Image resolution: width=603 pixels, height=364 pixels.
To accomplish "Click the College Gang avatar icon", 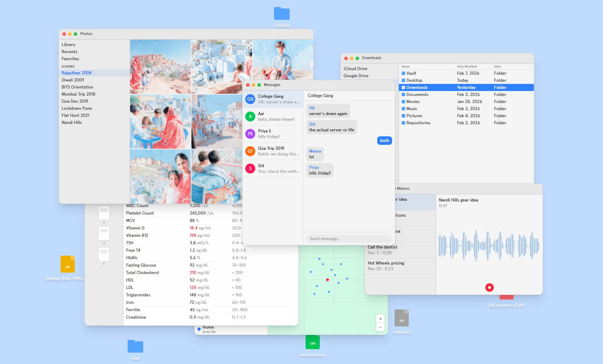I will (x=250, y=99).
